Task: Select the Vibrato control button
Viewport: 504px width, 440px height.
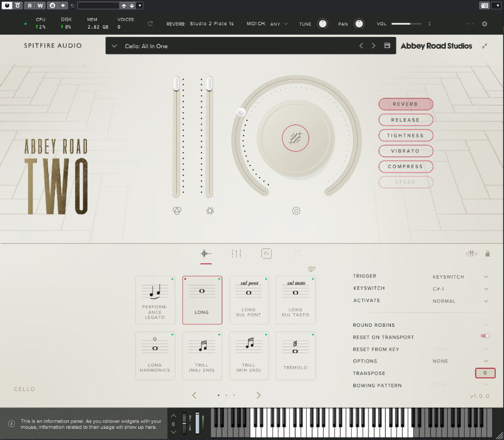Action: 405,151
